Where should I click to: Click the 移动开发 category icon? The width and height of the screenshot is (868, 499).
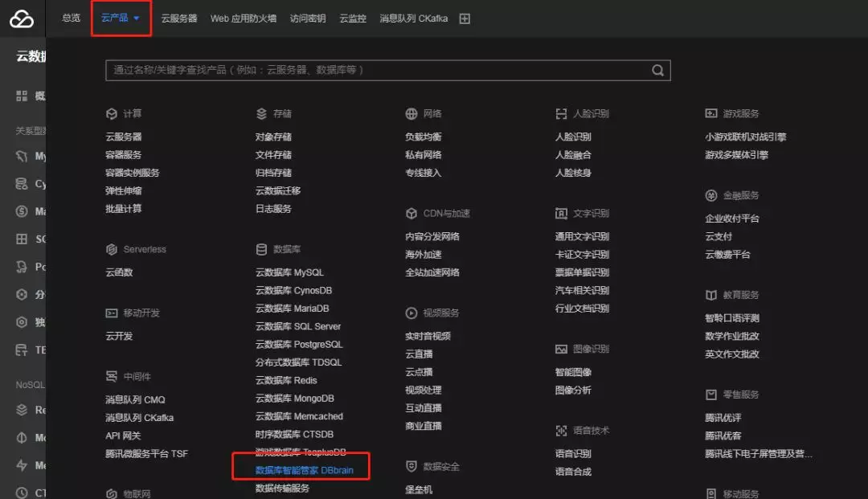click(x=112, y=313)
